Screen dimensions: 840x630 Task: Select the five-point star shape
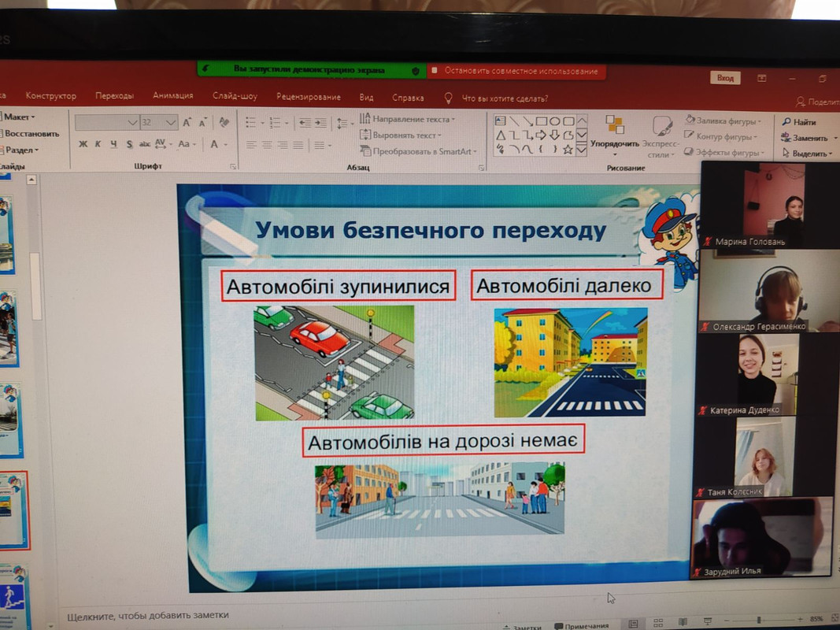[x=568, y=150]
